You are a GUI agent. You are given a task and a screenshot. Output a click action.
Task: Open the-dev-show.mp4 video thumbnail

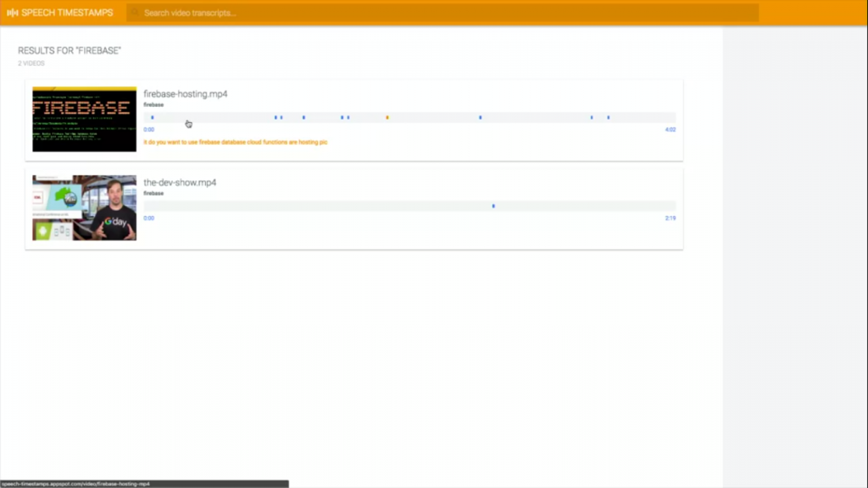pyautogui.click(x=84, y=208)
